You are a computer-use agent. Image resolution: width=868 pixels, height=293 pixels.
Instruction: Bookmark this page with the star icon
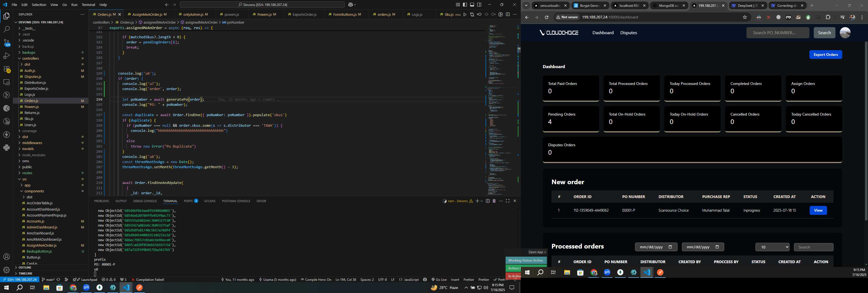click(x=745, y=17)
